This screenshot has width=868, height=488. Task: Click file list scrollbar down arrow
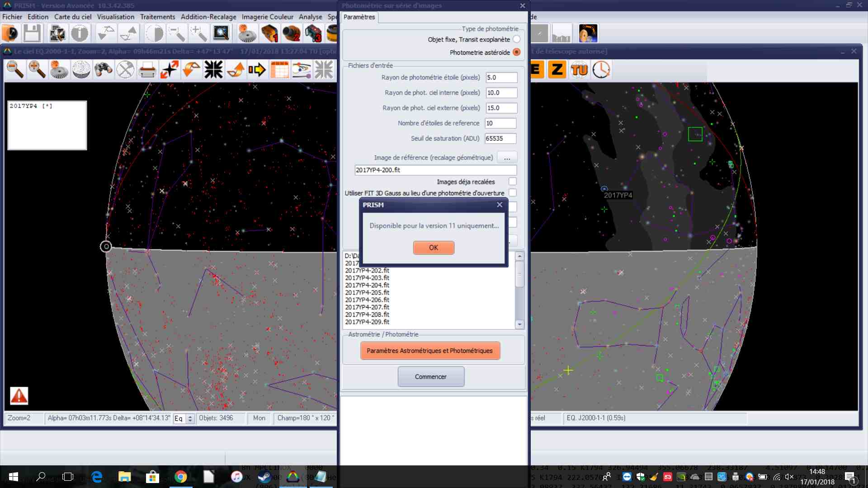[519, 324]
